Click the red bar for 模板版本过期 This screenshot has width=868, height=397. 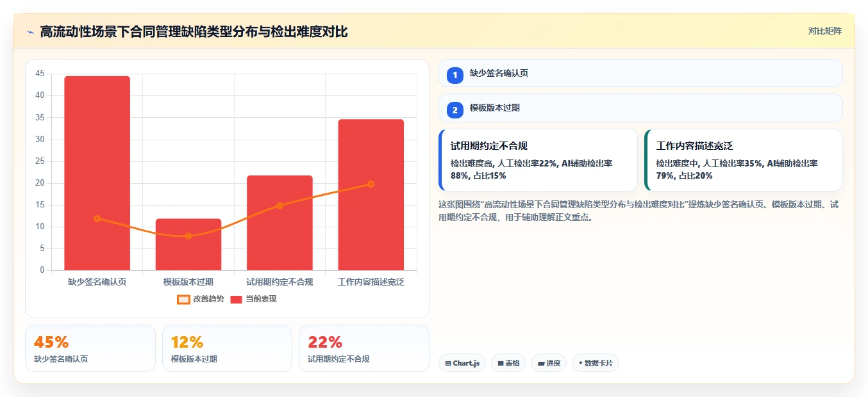188,244
